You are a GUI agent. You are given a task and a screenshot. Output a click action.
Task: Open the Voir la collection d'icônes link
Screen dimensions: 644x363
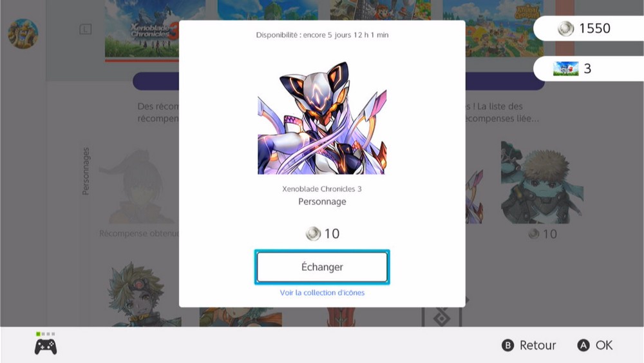tap(322, 293)
